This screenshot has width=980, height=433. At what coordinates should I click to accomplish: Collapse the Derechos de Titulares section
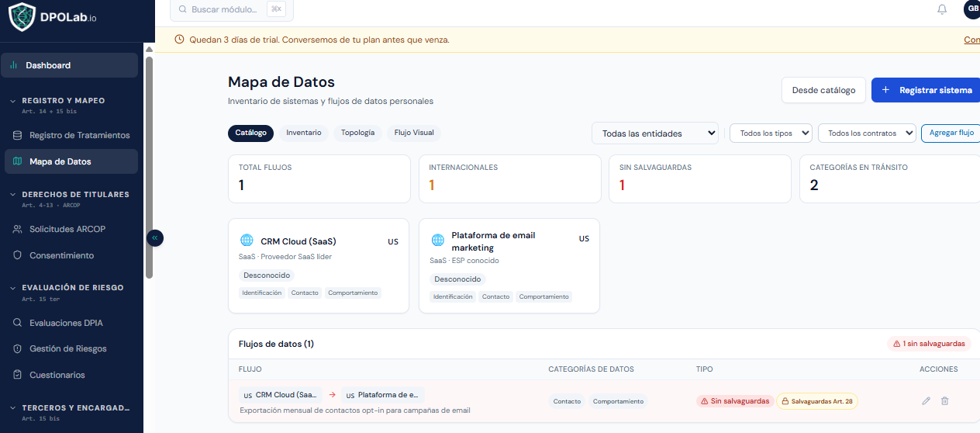tap(12, 195)
